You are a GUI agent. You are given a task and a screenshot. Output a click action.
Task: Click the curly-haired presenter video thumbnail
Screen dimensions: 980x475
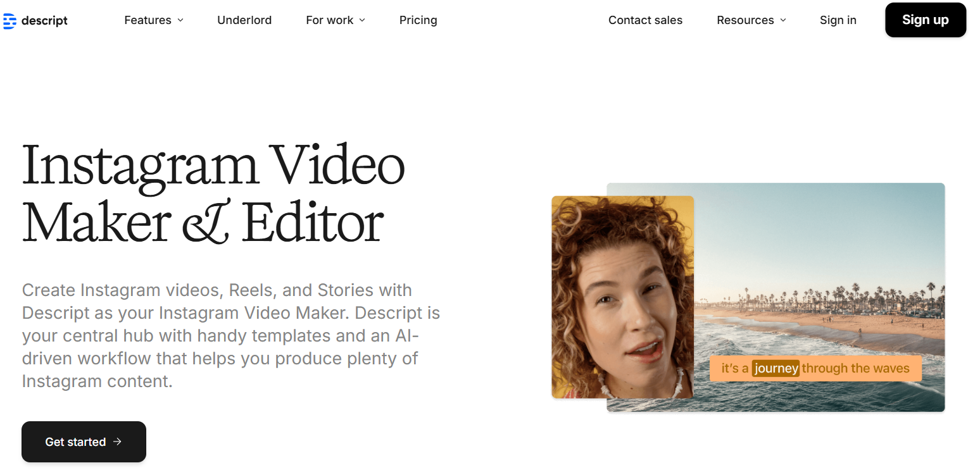click(x=622, y=297)
